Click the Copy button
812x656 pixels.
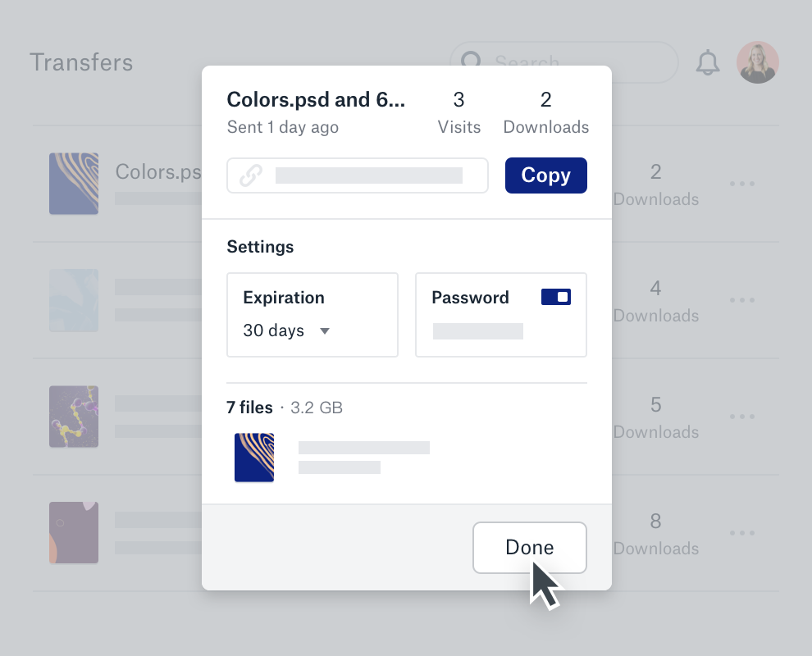click(545, 175)
